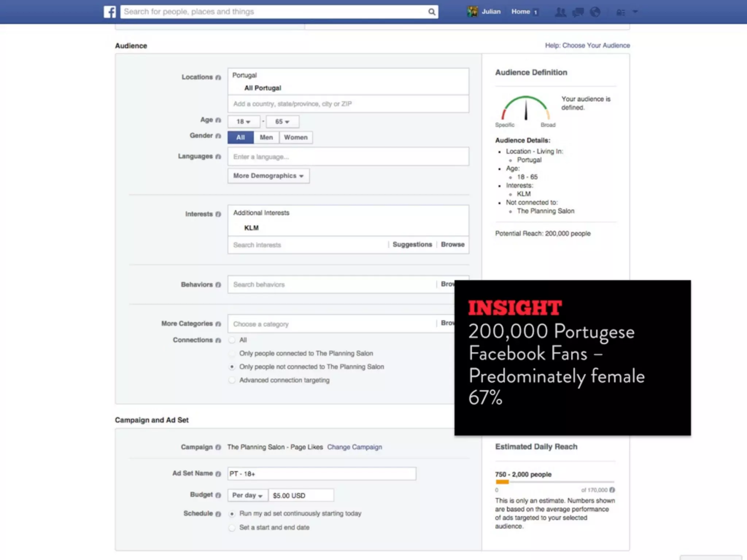Click the Facebook logo icon
The image size is (747, 560).
coord(110,12)
